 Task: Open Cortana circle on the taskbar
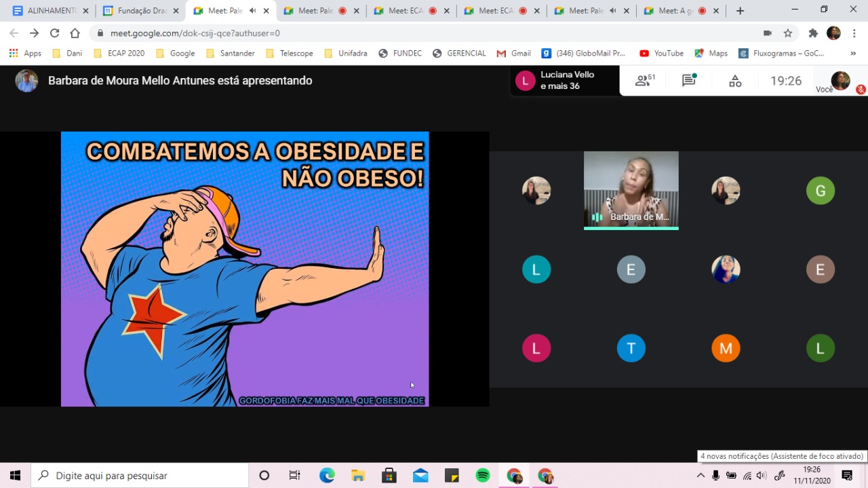click(264, 476)
